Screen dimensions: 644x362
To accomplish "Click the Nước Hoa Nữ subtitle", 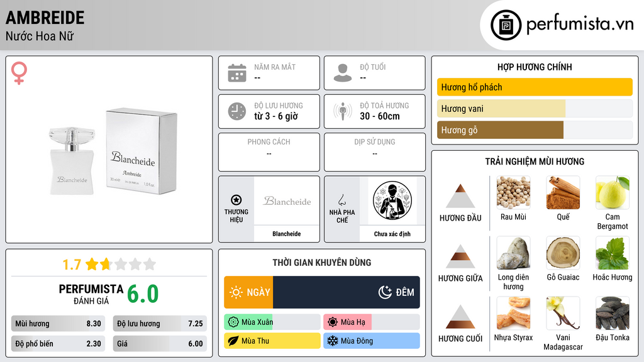I will (40, 36).
